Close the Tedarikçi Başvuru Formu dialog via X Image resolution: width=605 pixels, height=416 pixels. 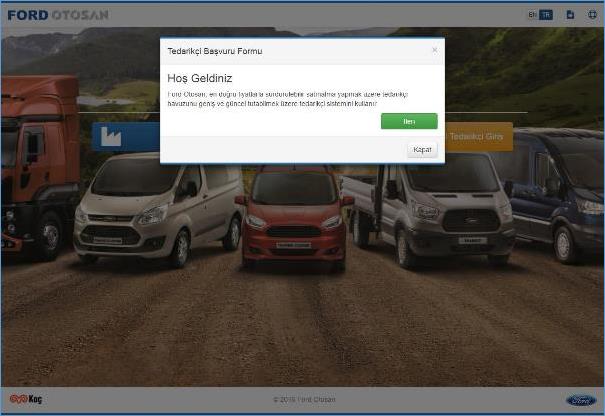click(434, 50)
